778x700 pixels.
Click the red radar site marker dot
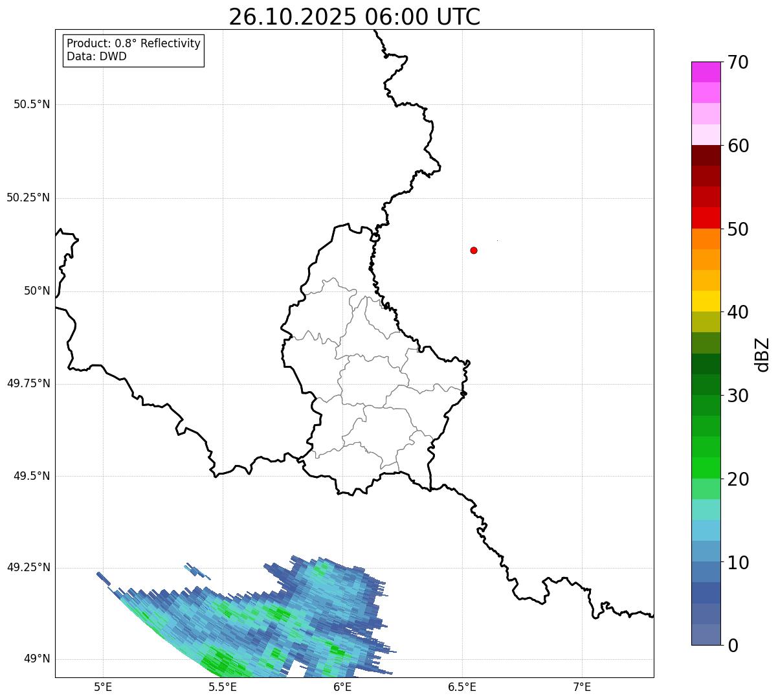(474, 250)
